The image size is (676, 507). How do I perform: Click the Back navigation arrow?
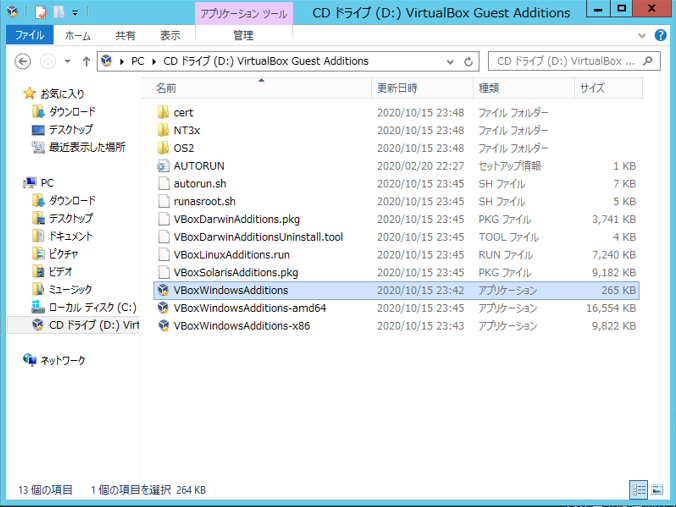tap(24, 61)
